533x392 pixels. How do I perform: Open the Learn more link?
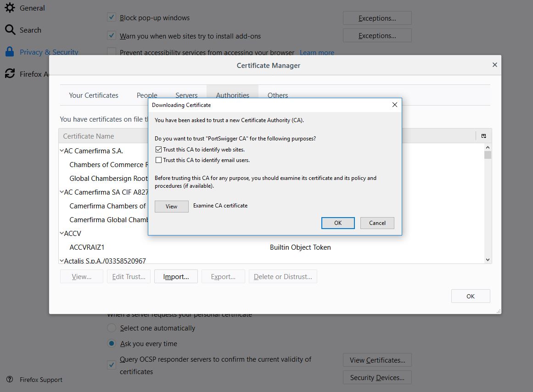coord(317,53)
